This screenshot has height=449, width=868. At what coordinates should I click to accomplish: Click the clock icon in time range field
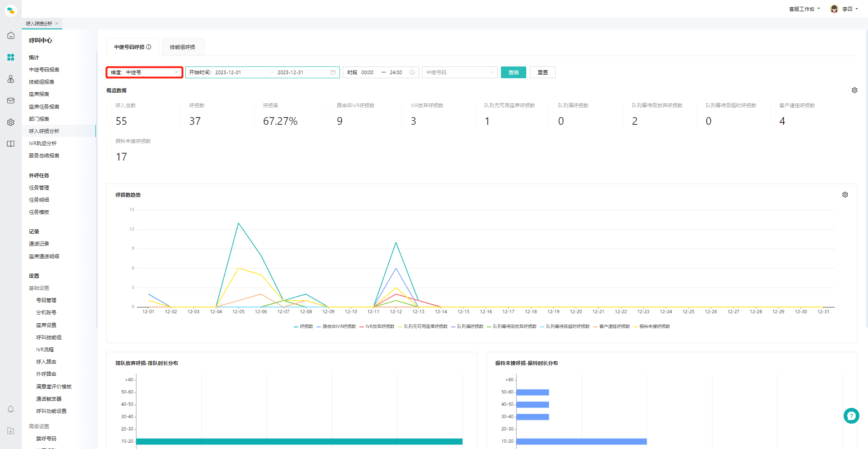[x=412, y=72]
